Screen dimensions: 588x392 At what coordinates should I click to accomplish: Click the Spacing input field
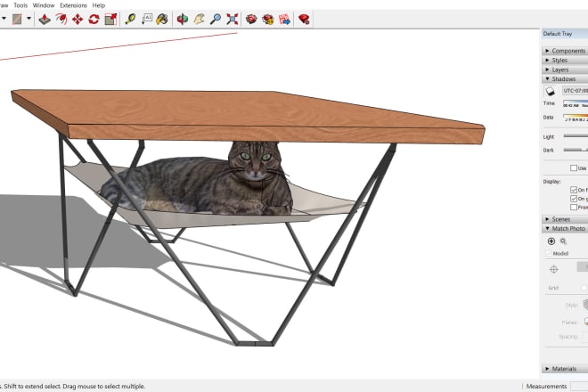pyautogui.click(x=584, y=337)
